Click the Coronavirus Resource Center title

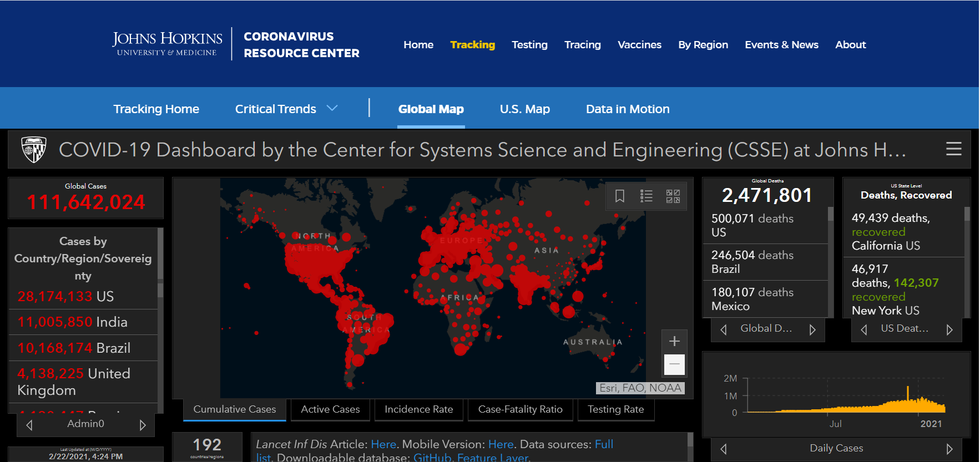(x=301, y=45)
